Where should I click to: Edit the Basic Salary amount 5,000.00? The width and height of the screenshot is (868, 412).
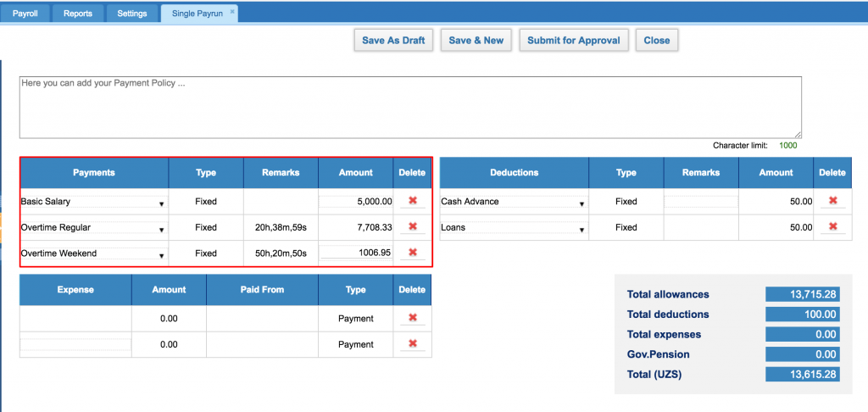pos(356,202)
